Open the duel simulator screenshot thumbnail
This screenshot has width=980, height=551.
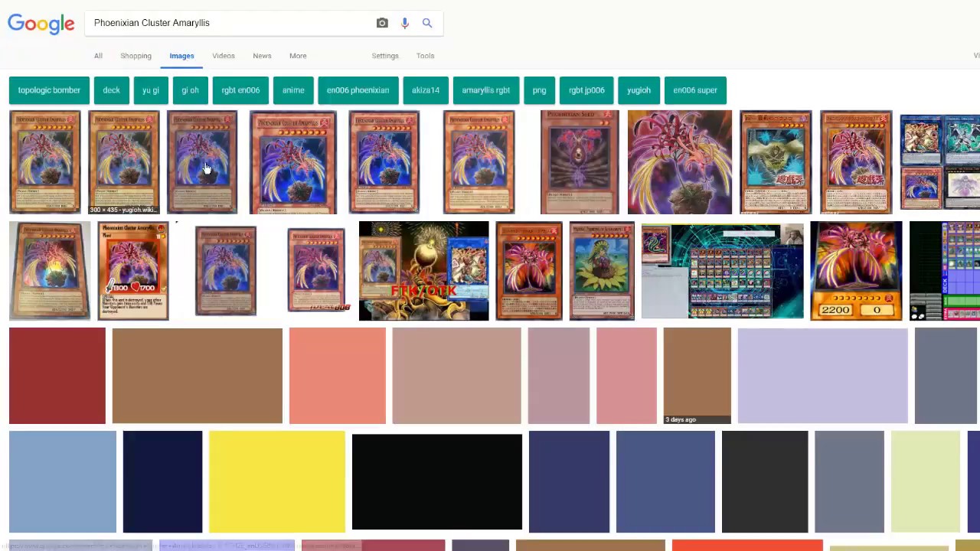[723, 271]
